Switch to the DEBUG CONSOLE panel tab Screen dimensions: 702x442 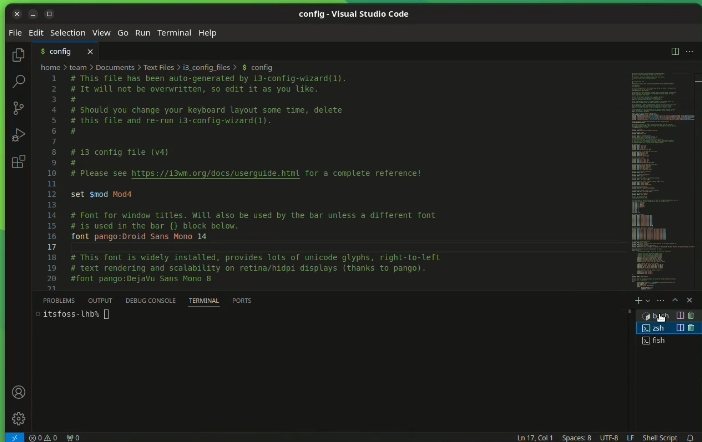(x=150, y=300)
